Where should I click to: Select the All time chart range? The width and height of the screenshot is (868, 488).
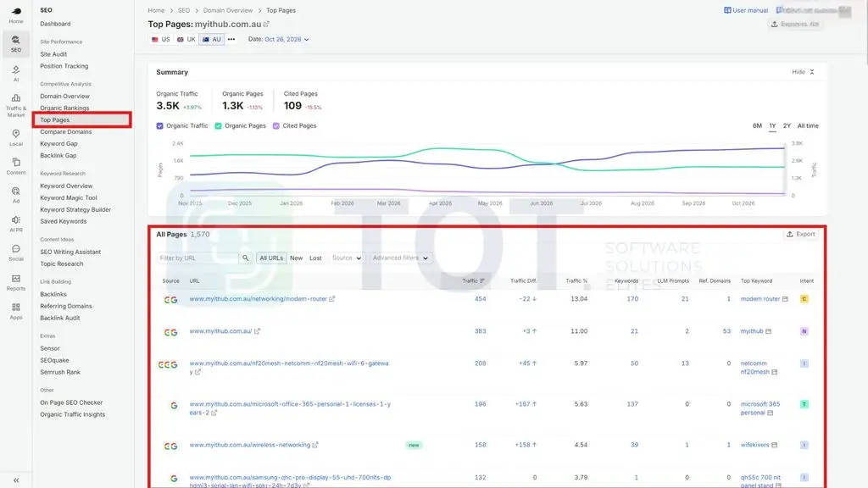click(808, 125)
